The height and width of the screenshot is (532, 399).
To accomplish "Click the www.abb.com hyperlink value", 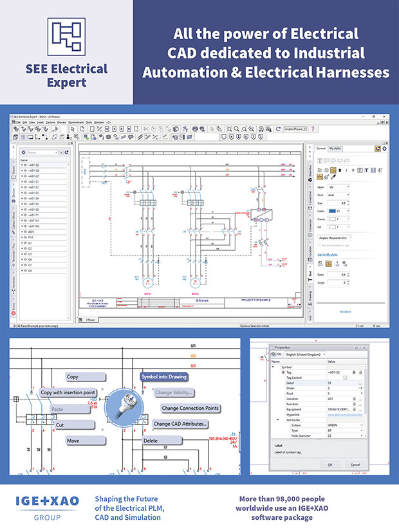I will [344, 415].
